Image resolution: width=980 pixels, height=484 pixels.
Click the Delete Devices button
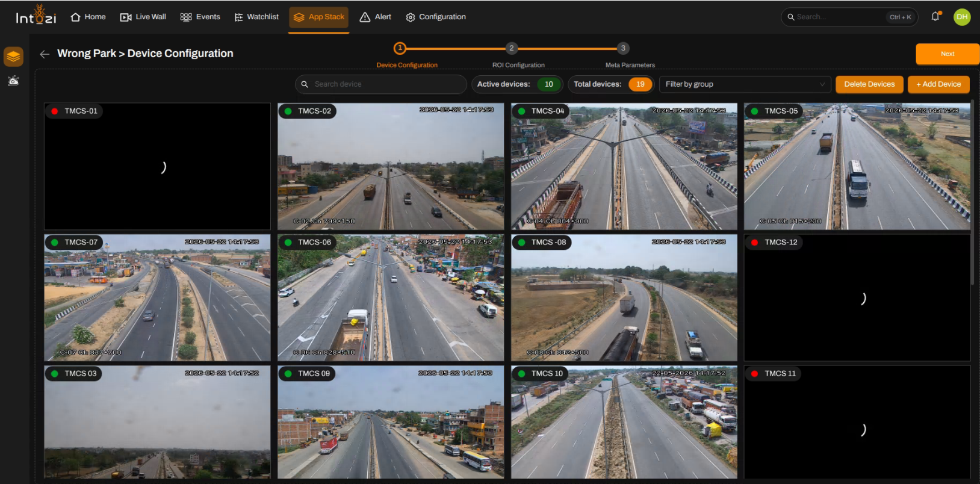point(869,84)
